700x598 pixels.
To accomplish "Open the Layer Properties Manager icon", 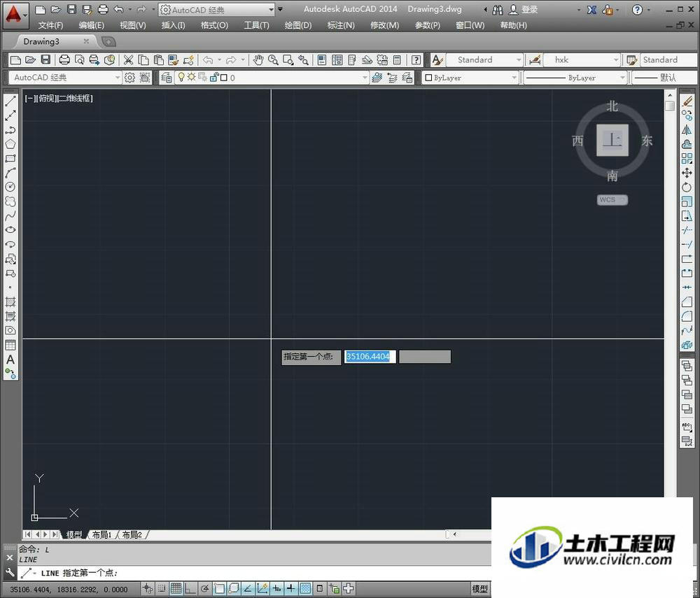I will click(166, 78).
